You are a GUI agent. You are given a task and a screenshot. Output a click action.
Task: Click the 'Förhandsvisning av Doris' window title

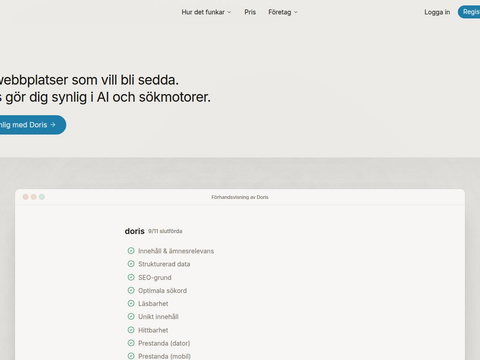click(x=240, y=197)
